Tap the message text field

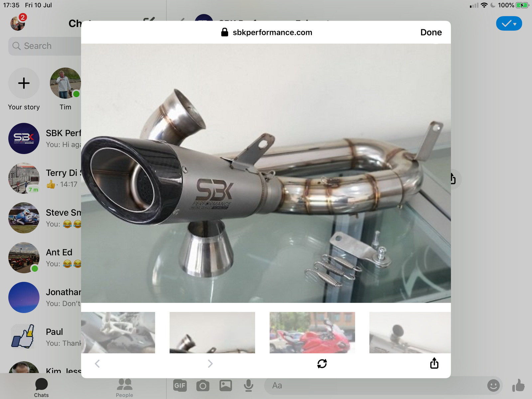click(372, 386)
